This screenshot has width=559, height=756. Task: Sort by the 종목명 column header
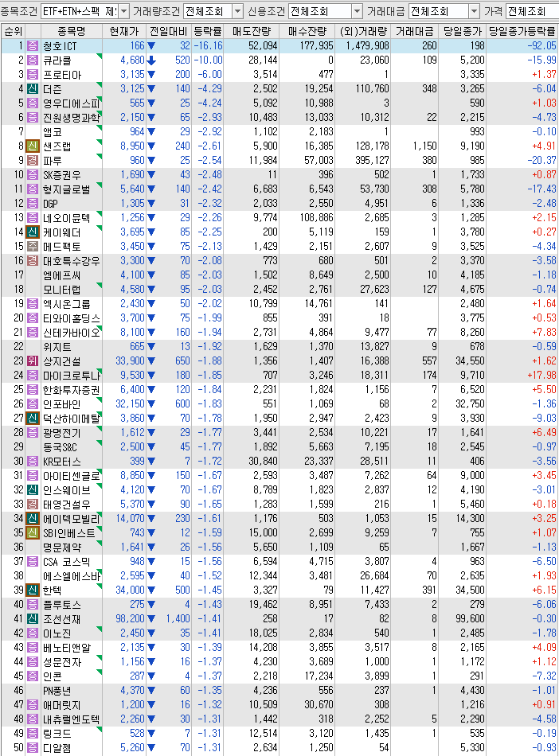point(72,31)
